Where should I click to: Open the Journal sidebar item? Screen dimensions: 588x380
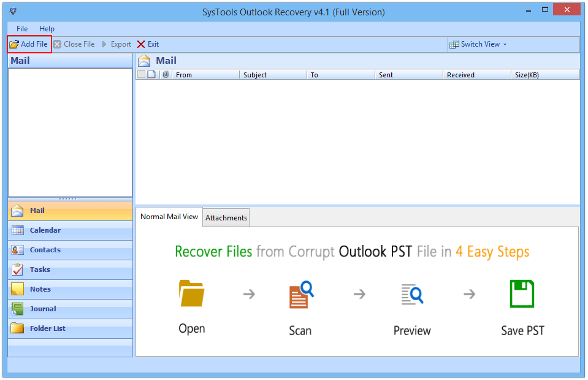(x=43, y=309)
